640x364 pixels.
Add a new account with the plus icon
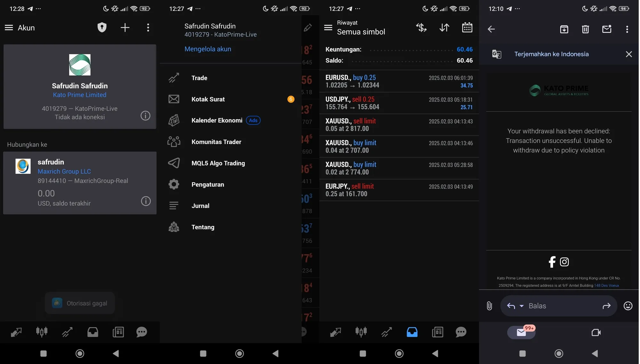click(x=125, y=28)
